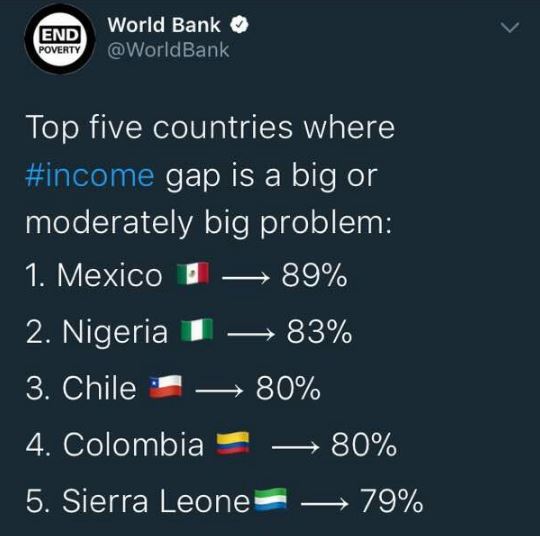Open the World Bank END POVERTY avatar
540x536 pixels.
pyautogui.click(x=60, y=39)
